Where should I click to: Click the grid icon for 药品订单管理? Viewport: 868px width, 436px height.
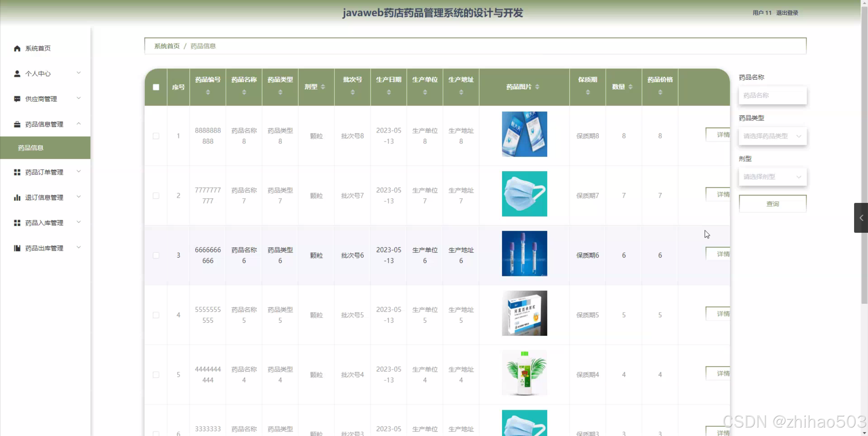(17, 172)
